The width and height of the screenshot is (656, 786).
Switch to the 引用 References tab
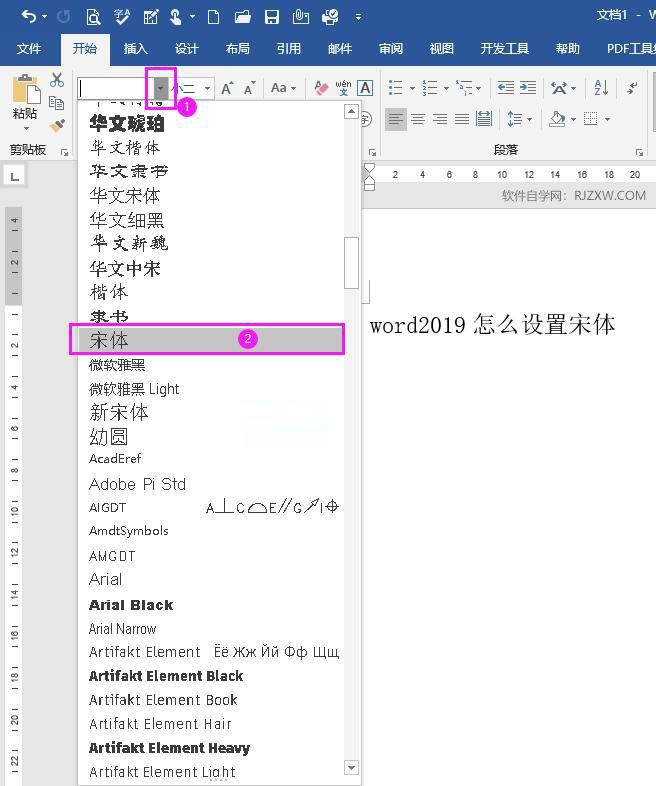click(x=289, y=49)
